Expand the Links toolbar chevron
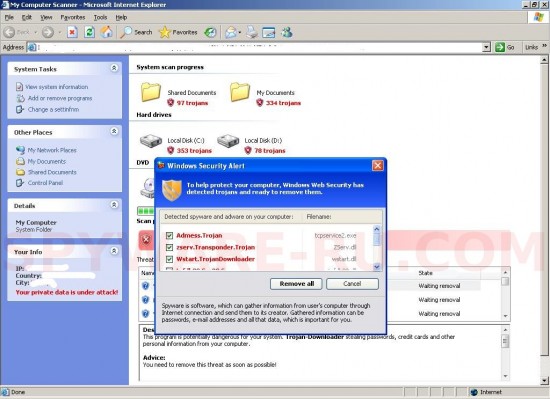550x399 pixels. pos(544,46)
